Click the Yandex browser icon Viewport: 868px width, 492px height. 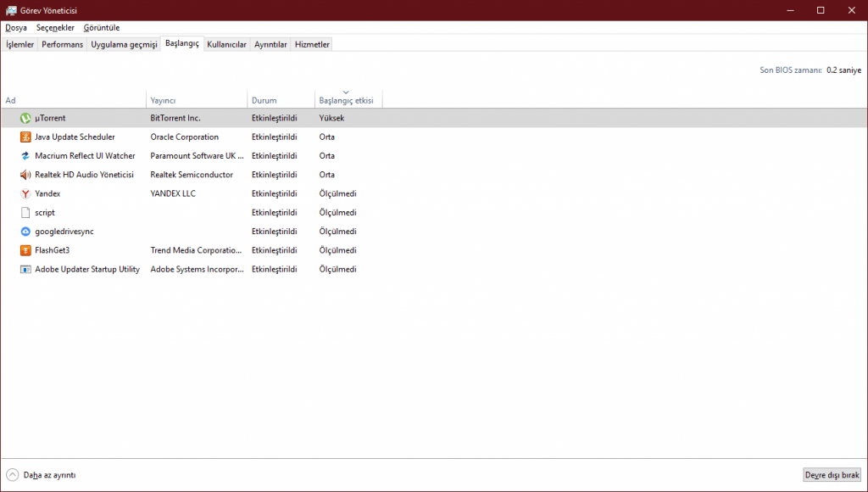click(25, 193)
